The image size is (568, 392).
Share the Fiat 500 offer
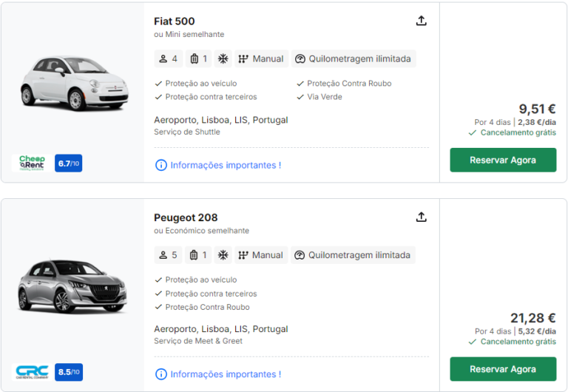click(422, 21)
